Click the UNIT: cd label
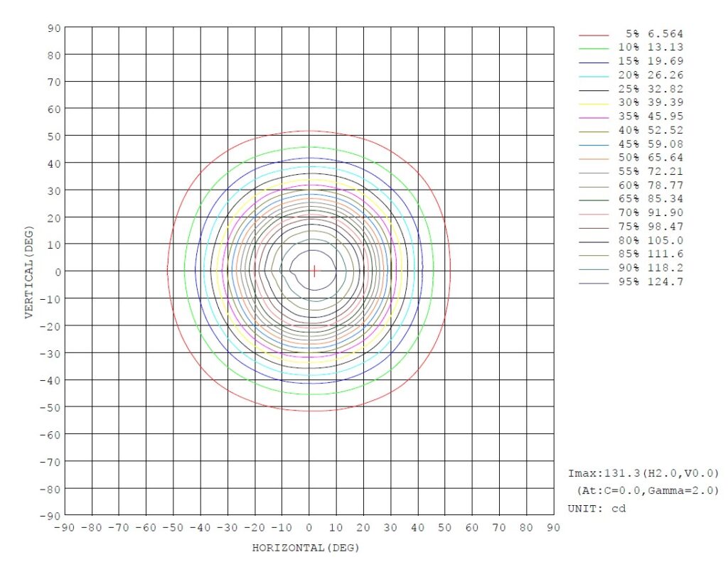 596,509
